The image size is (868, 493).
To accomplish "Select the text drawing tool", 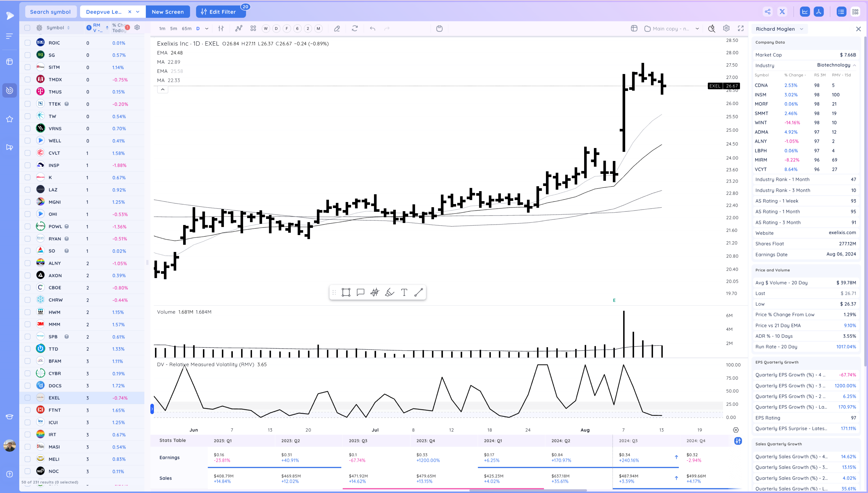I will 404,292.
